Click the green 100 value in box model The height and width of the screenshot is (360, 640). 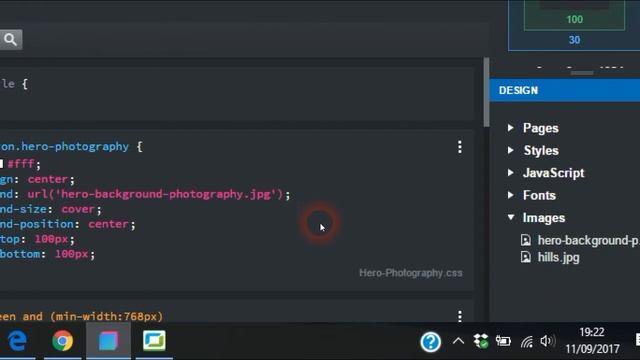574,19
